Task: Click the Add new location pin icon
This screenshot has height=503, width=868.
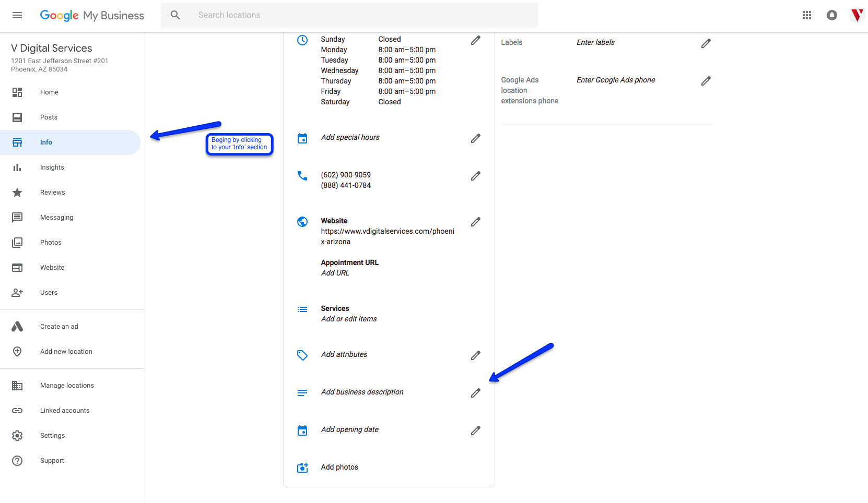Action: pos(17,352)
